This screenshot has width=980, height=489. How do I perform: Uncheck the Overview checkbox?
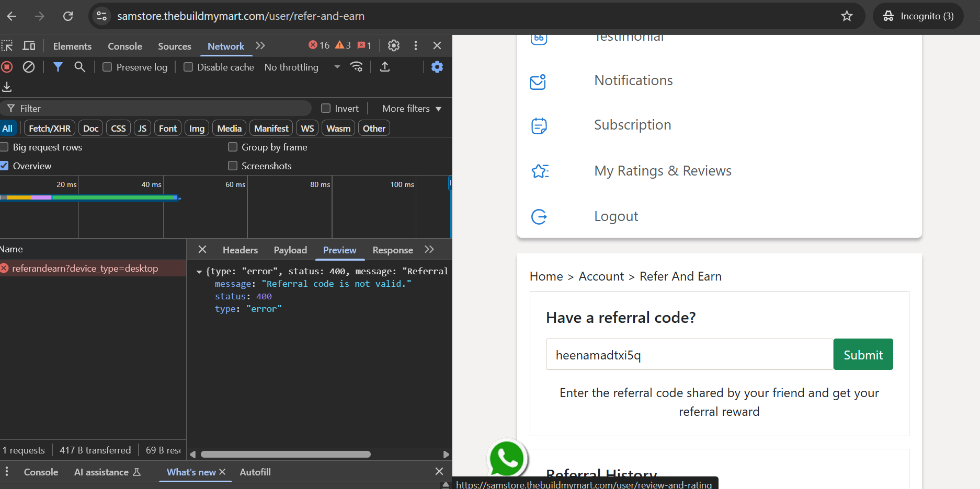coord(4,166)
